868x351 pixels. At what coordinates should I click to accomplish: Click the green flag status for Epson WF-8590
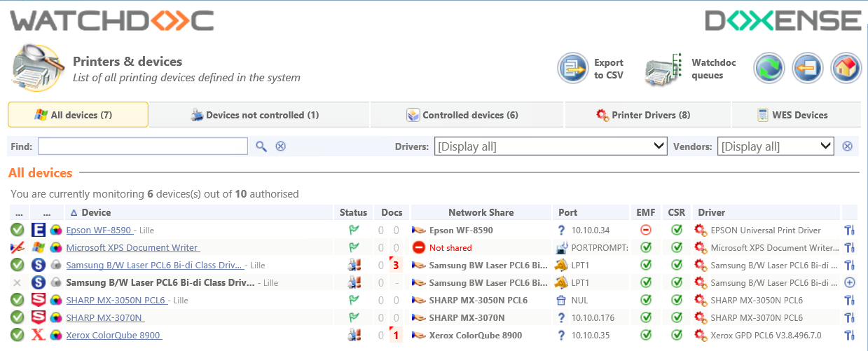click(x=354, y=230)
